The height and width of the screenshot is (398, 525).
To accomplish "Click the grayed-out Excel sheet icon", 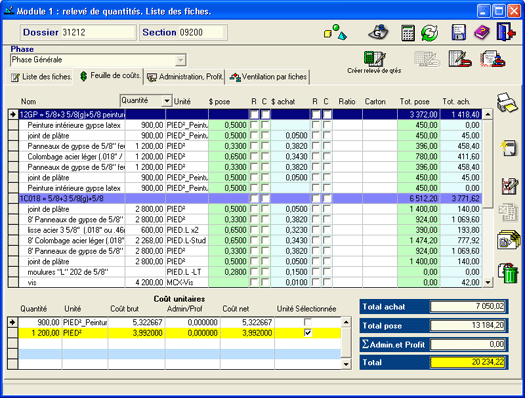I will (x=508, y=213).
